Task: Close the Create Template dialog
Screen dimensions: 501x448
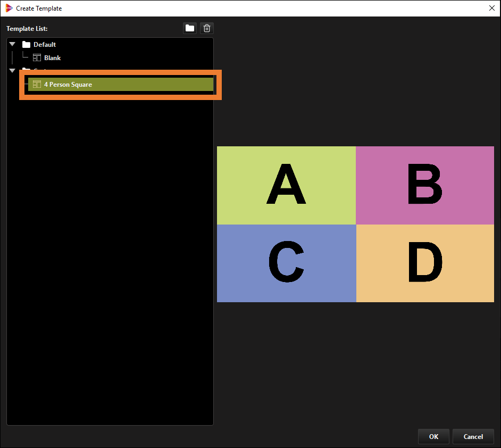Action: [492, 9]
